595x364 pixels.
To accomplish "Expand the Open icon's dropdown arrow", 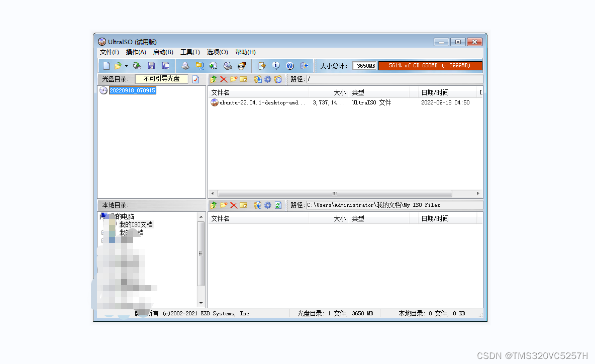I will (x=126, y=66).
